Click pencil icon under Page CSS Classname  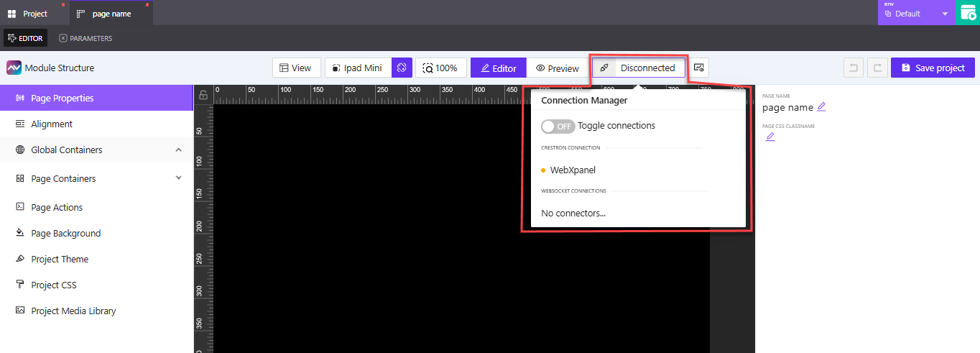(x=770, y=137)
